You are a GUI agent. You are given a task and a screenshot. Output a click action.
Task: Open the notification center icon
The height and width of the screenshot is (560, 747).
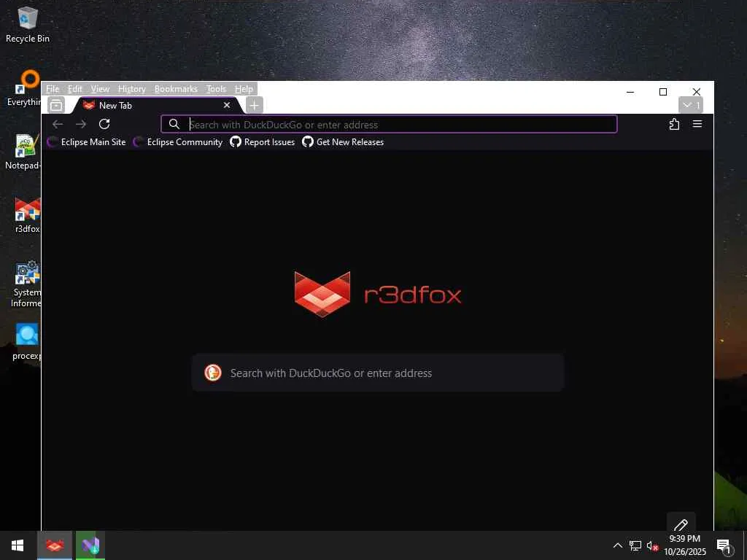724,545
